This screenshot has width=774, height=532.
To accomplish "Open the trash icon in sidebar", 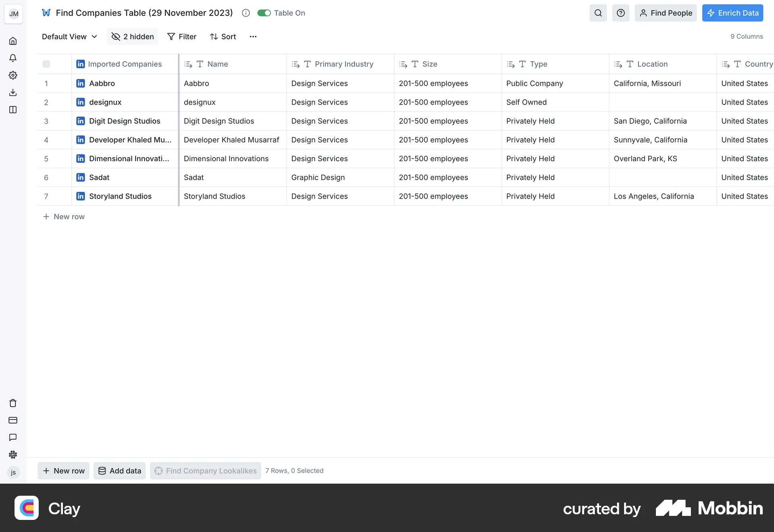I will click(x=13, y=403).
